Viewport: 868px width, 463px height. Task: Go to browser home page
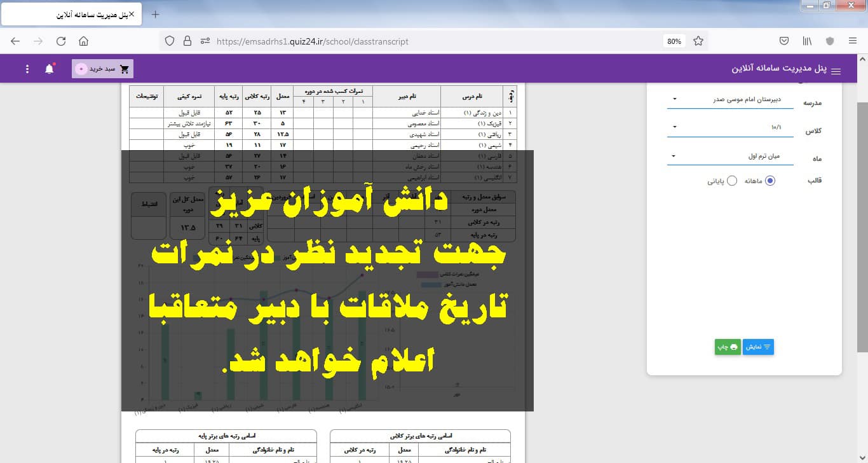click(83, 41)
